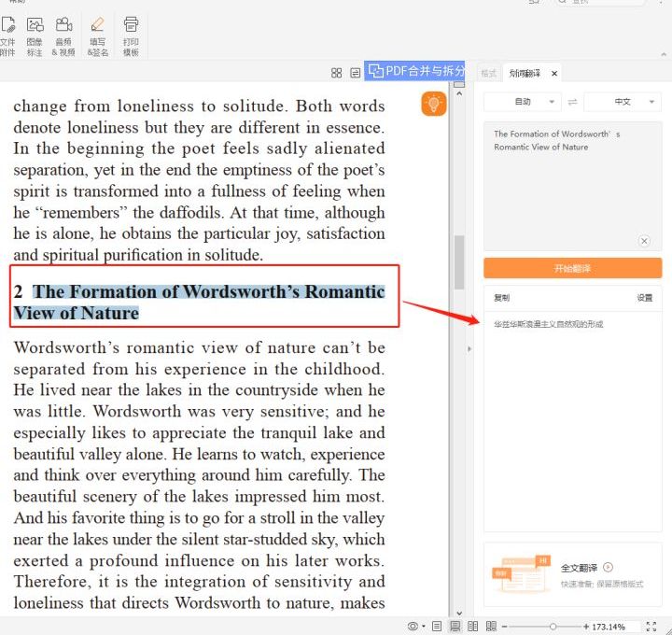Click 复制 to copy the translation
The width and height of the screenshot is (672, 635).
[502, 298]
